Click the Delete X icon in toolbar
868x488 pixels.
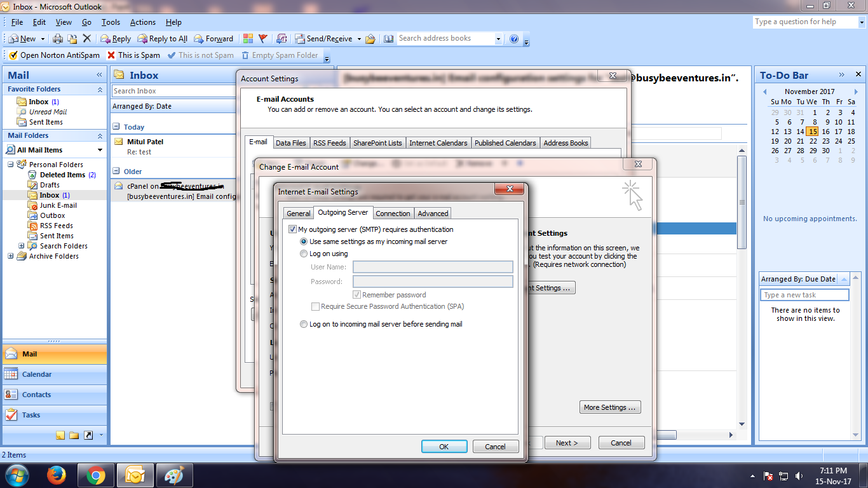[x=87, y=39]
